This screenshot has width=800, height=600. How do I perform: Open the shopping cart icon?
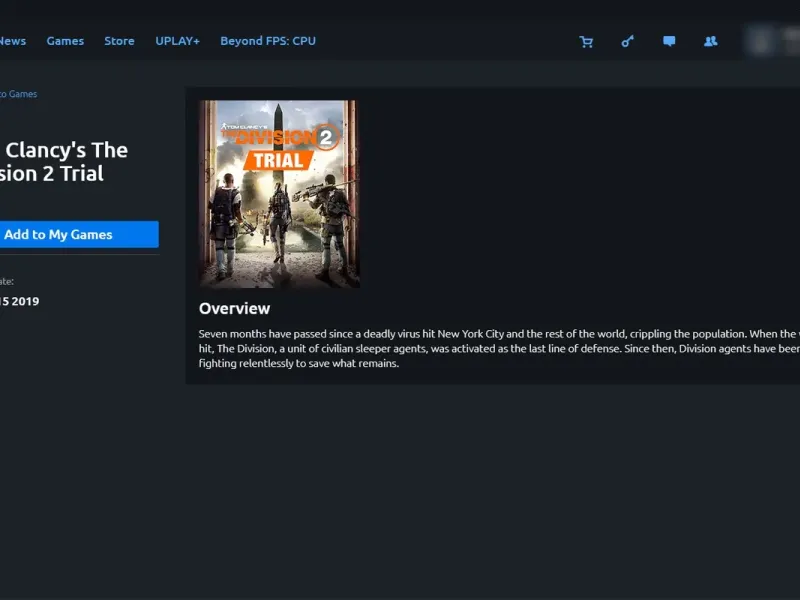pyautogui.click(x=586, y=42)
